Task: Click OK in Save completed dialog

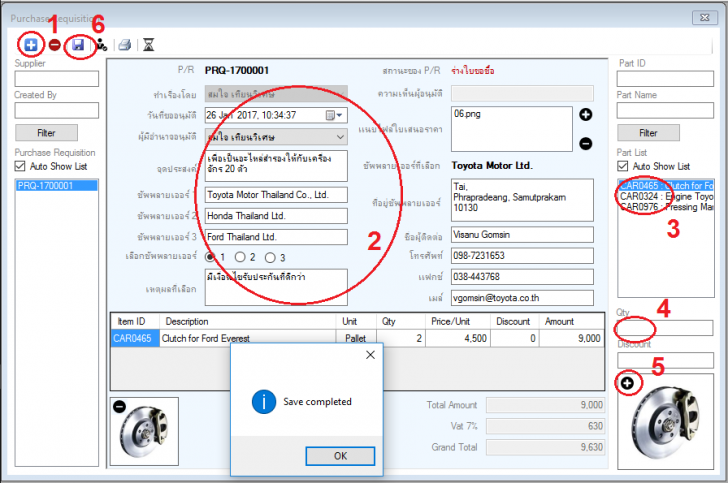Action: coord(340,456)
